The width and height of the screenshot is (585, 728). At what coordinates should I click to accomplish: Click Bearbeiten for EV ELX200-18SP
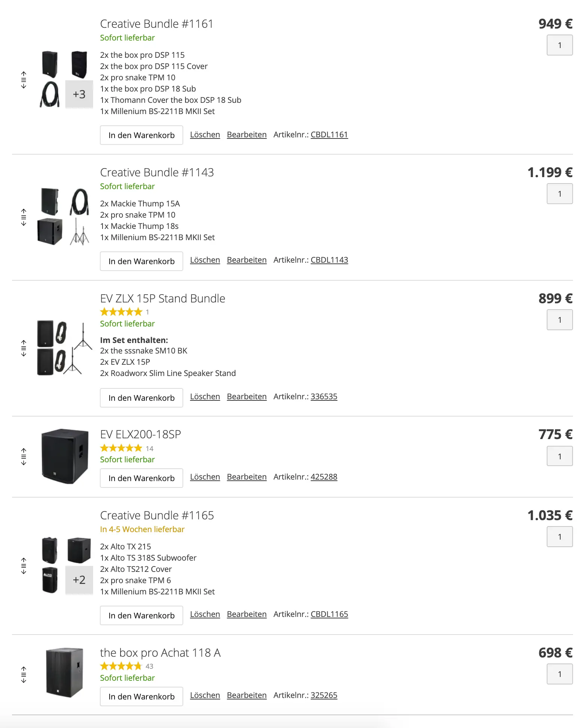(246, 477)
